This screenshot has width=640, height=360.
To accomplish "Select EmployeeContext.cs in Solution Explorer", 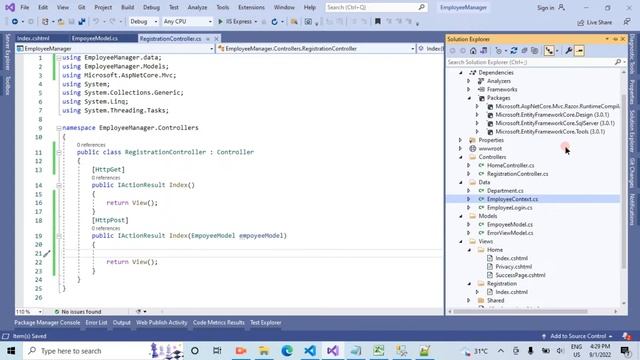I will (x=512, y=199).
